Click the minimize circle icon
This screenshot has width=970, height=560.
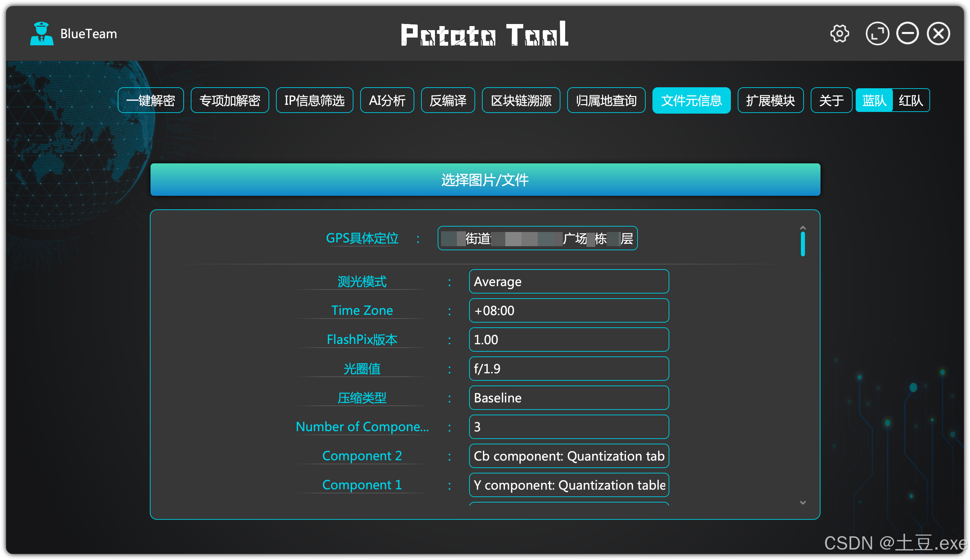coord(907,34)
